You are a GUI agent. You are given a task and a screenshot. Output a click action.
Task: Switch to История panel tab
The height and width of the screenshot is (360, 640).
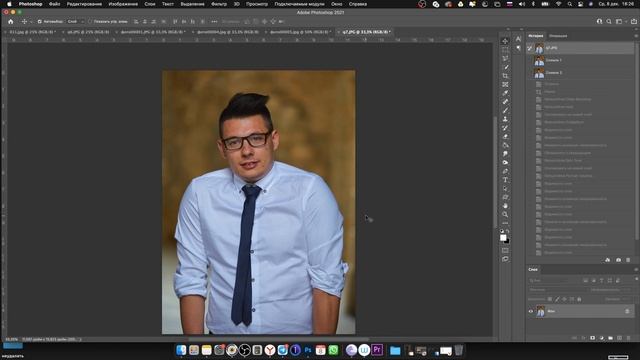click(536, 36)
